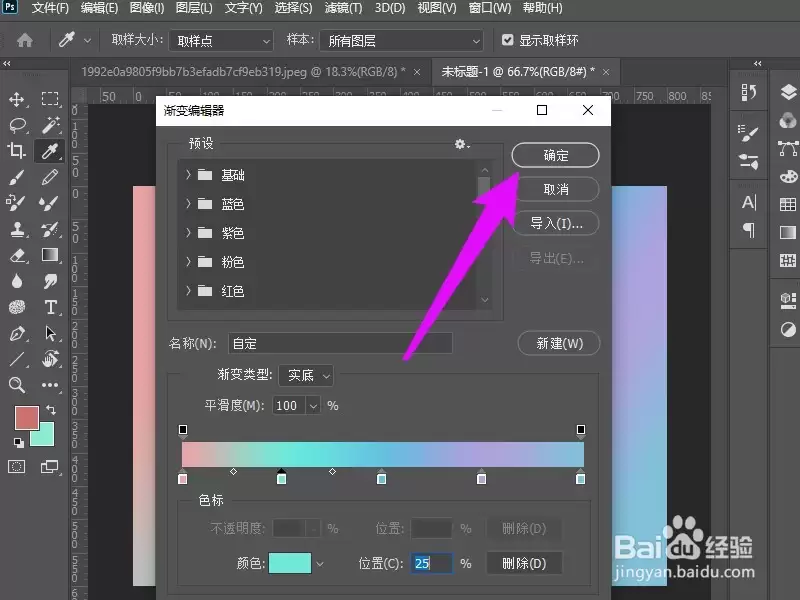The width and height of the screenshot is (800, 600).
Task: Open the Character panel icon
Action: 749,203
